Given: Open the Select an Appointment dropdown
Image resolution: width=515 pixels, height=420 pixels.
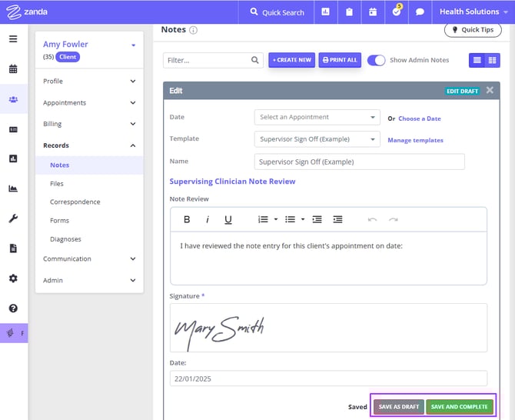Looking at the screenshot, I should (317, 118).
